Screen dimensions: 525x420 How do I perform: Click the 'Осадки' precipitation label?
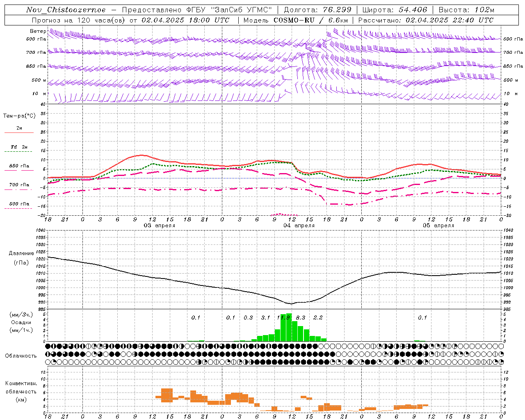21,322
